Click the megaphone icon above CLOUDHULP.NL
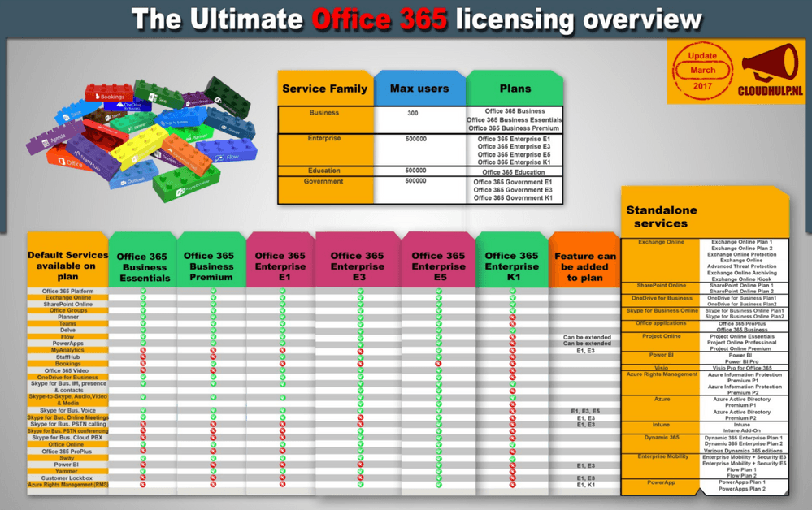 [x=769, y=63]
